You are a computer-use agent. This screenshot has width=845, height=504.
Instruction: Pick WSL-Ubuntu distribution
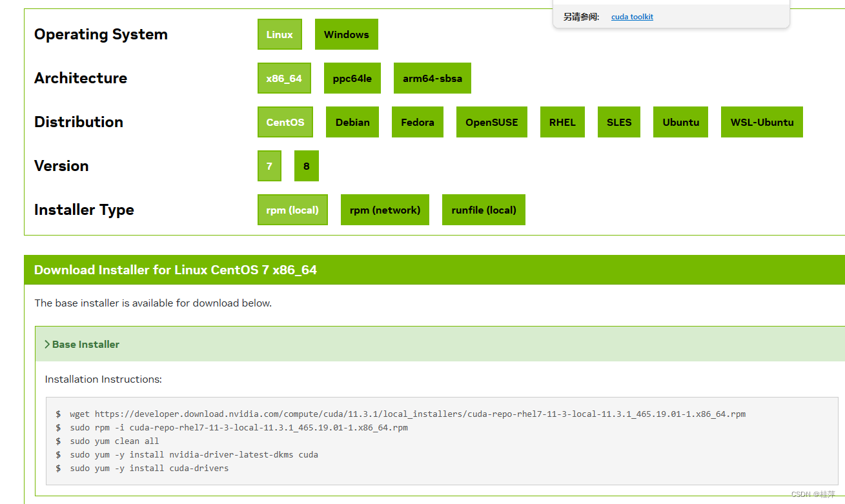tap(762, 122)
